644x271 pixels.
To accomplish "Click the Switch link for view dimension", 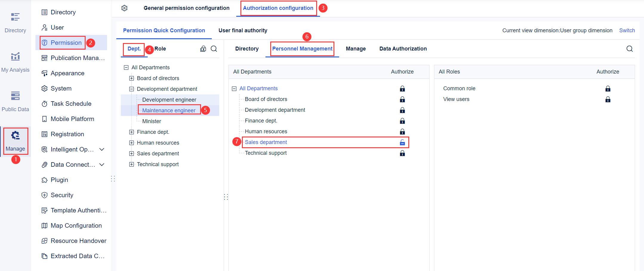I will pos(627,30).
